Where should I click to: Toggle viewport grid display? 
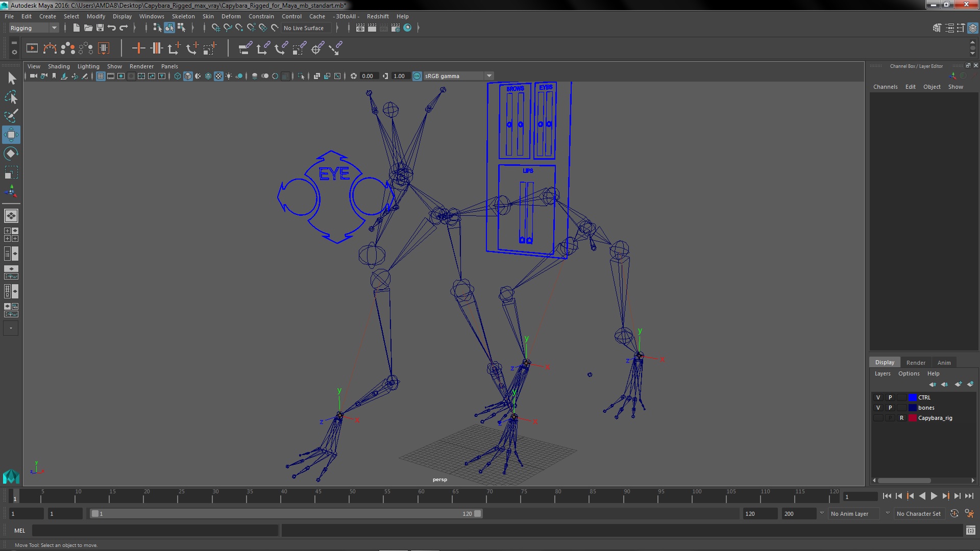[101, 76]
